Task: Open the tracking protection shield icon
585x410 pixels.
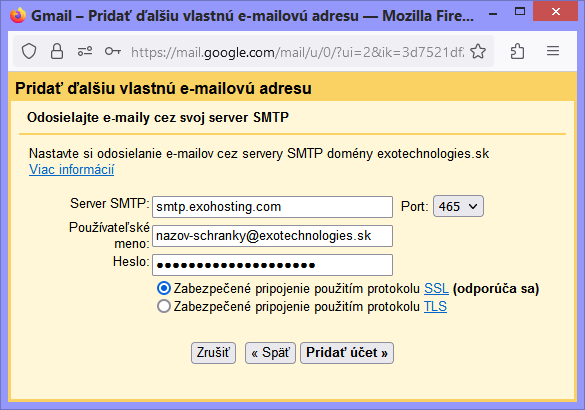Action: [x=29, y=51]
